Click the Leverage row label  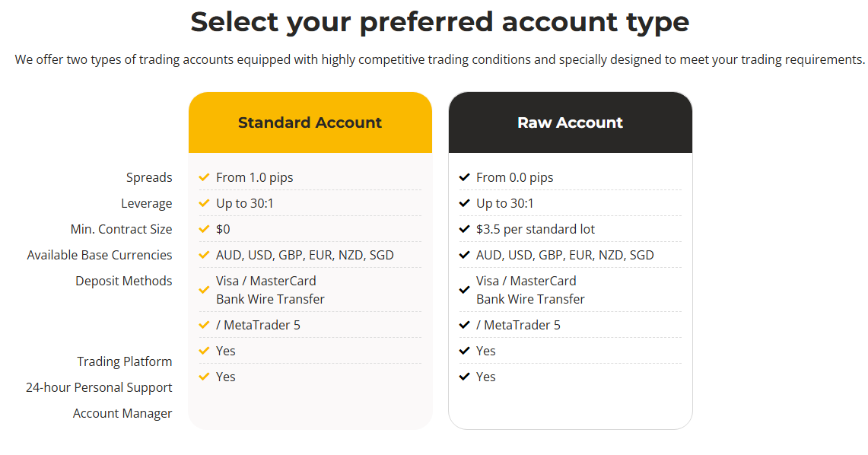click(147, 204)
